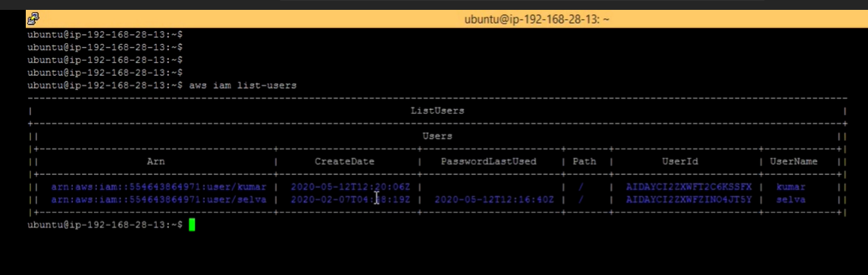Click the CreateDate 2020-05-12T12:20:06Z
Screen dimensions: 868x275
[x=350, y=187]
